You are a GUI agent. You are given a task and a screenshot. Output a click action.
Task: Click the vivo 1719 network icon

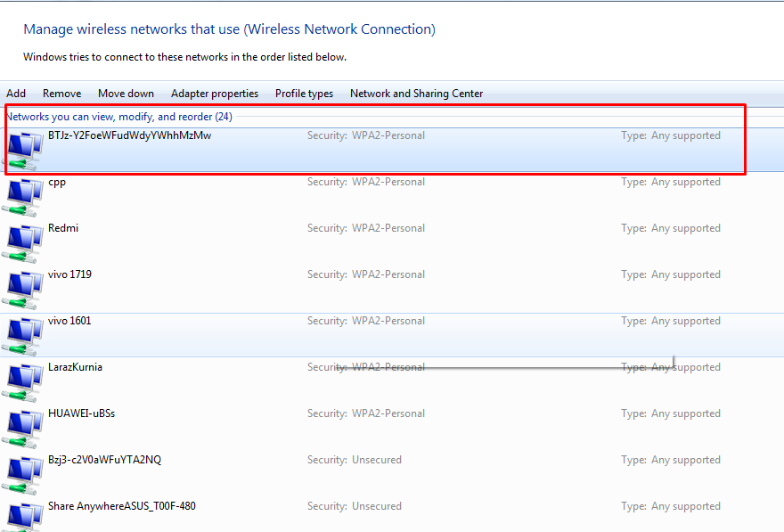[24, 289]
